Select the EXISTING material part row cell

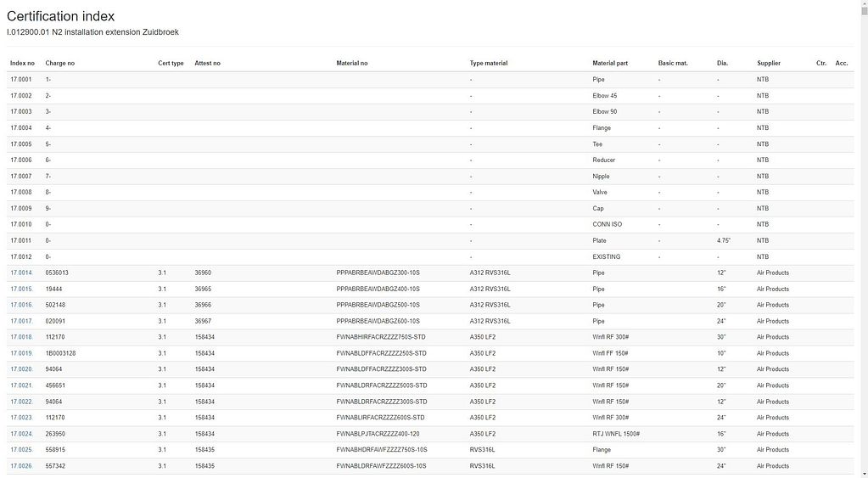(x=607, y=256)
